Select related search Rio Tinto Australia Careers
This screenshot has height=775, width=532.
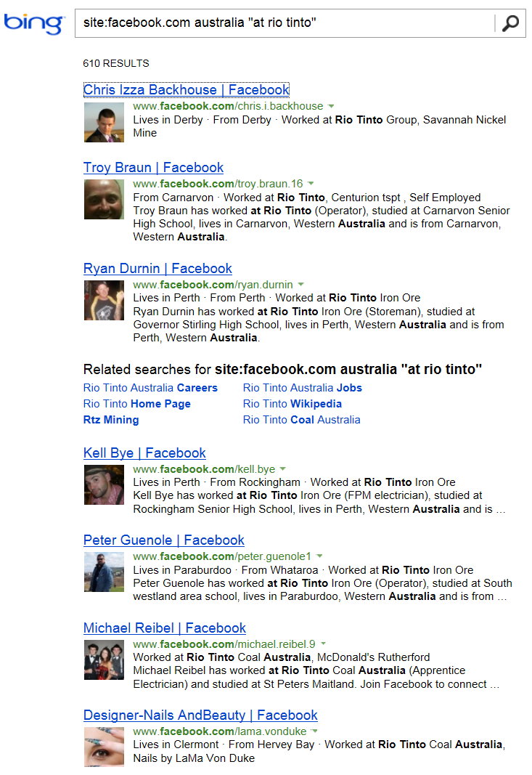[150, 388]
